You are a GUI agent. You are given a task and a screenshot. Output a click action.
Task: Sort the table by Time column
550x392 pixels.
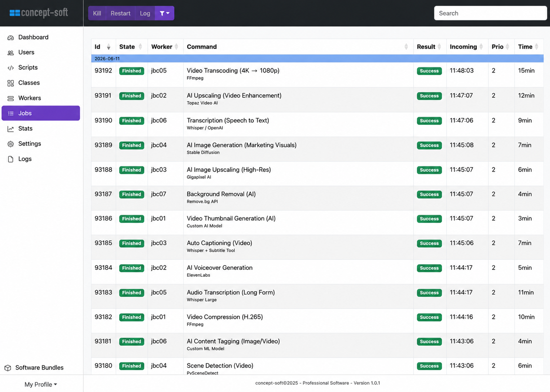pyautogui.click(x=529, y=47)
